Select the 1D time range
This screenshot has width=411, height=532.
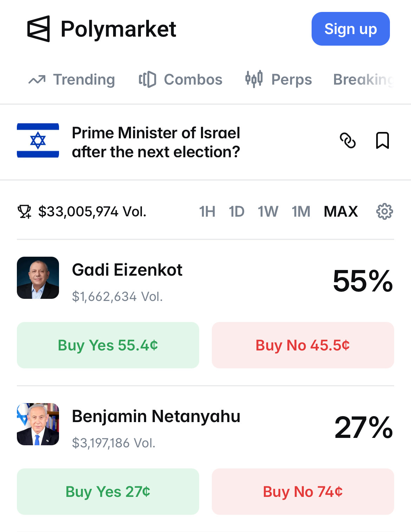[x=236, y=211]
